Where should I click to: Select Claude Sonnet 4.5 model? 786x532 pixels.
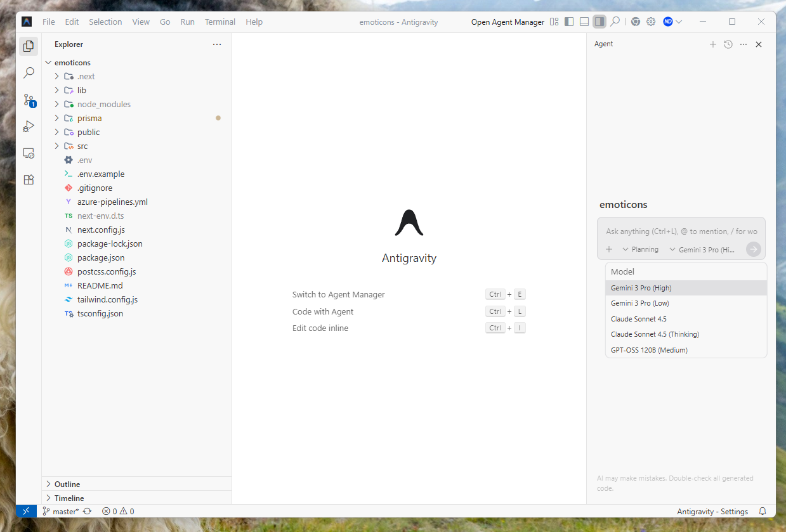click(x=686, y=319)
